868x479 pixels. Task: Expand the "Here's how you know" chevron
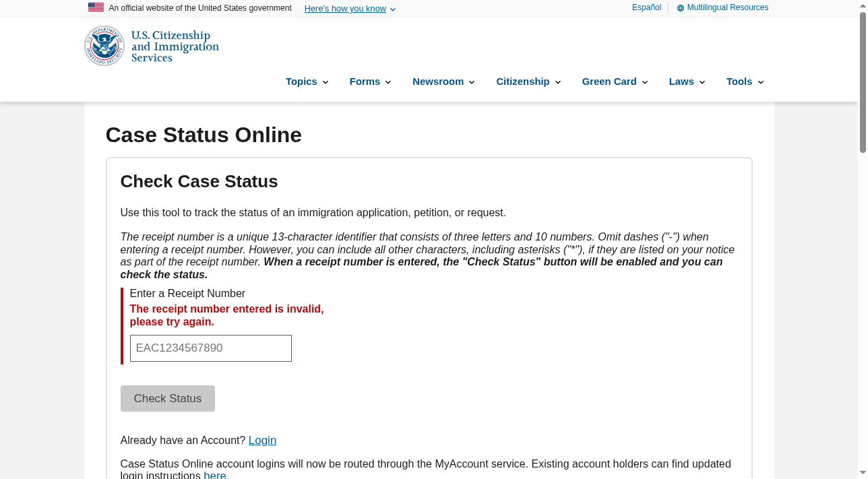[393, 9]
